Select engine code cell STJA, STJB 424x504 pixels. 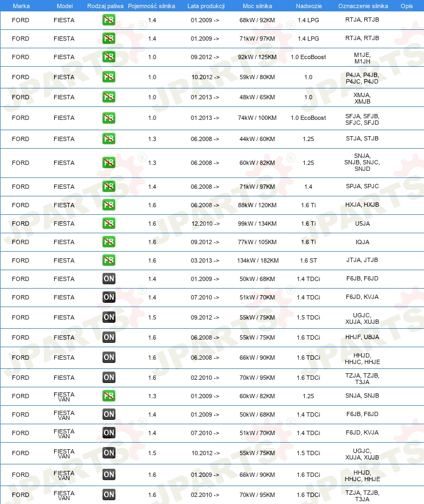[362, 138]
